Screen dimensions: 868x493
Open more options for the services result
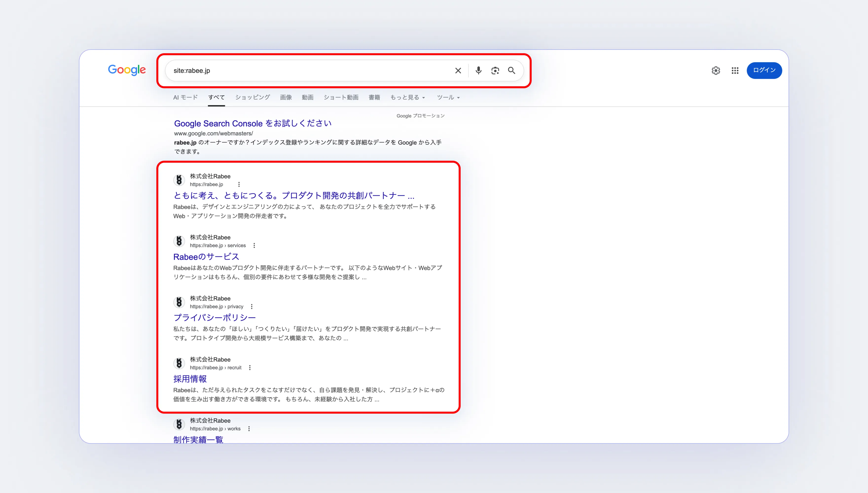(x=254, y=246)
